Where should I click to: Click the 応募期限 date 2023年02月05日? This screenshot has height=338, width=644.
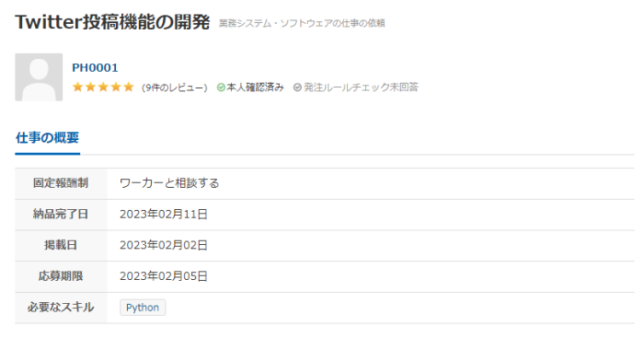pos(164,276)
